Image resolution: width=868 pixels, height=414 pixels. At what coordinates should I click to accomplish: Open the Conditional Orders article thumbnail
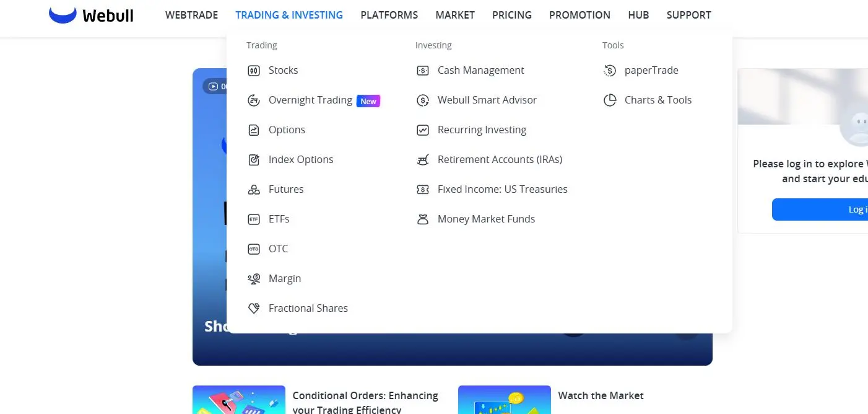(x=239, y=400)
